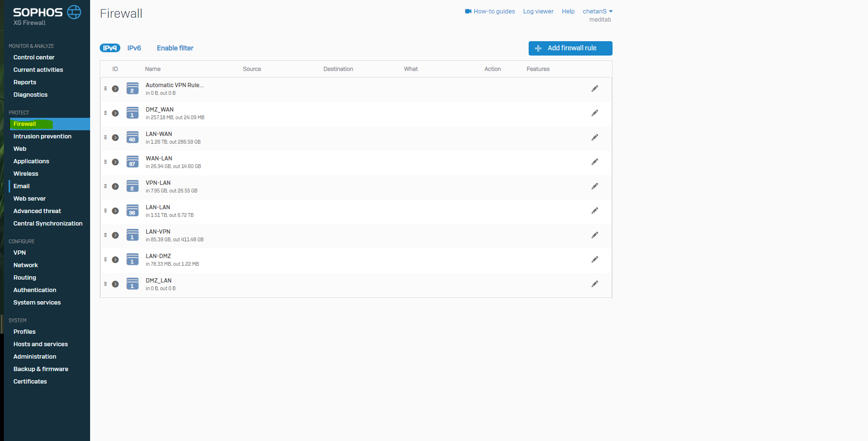The width and height of the screenshot is (868, 441).
Task: Click the LAN-WAN group icon showing 40
Action: coord(132,137)
